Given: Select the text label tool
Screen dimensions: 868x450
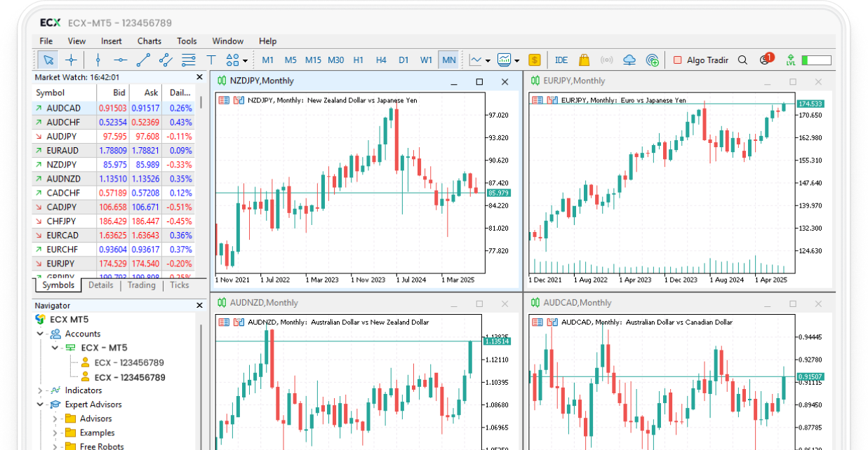Looking at the screenshot, I should click(211, 60).
